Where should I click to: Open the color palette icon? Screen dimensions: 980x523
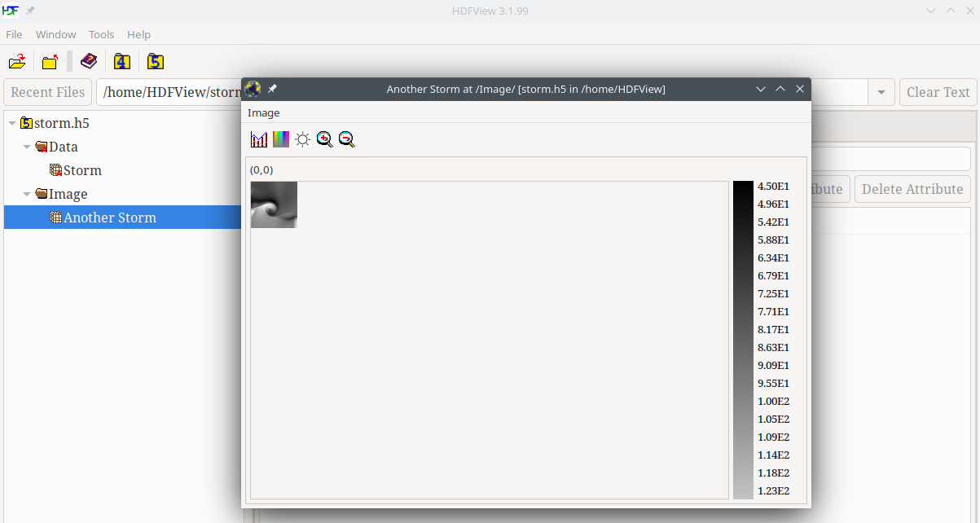click(x=281, y=139)
